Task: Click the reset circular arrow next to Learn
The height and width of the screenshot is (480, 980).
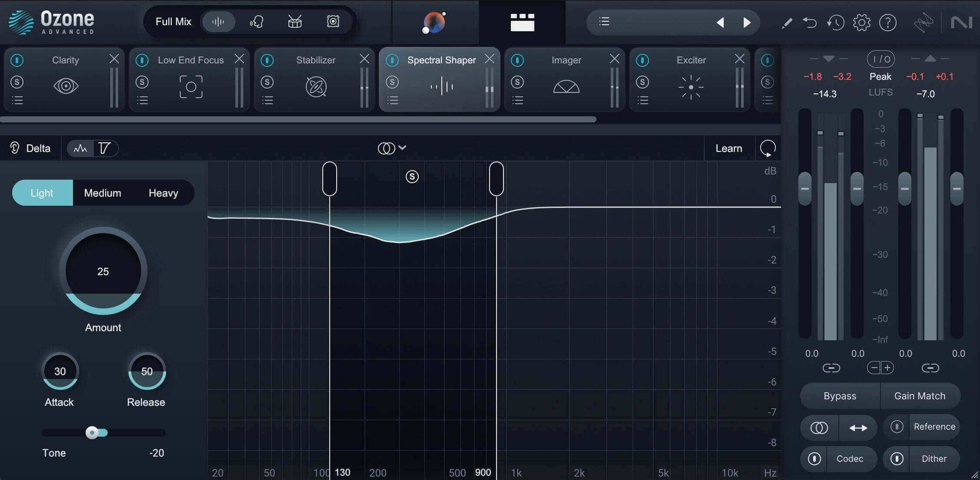Action: [768, 148]
